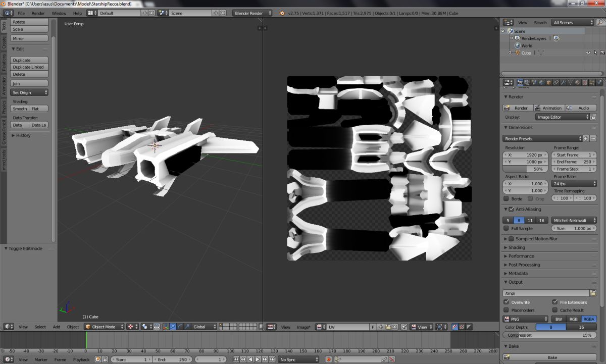Screen dimensions: 606x364
Task: Click the 3D viewport editor type icon
Action: (9, 327)
